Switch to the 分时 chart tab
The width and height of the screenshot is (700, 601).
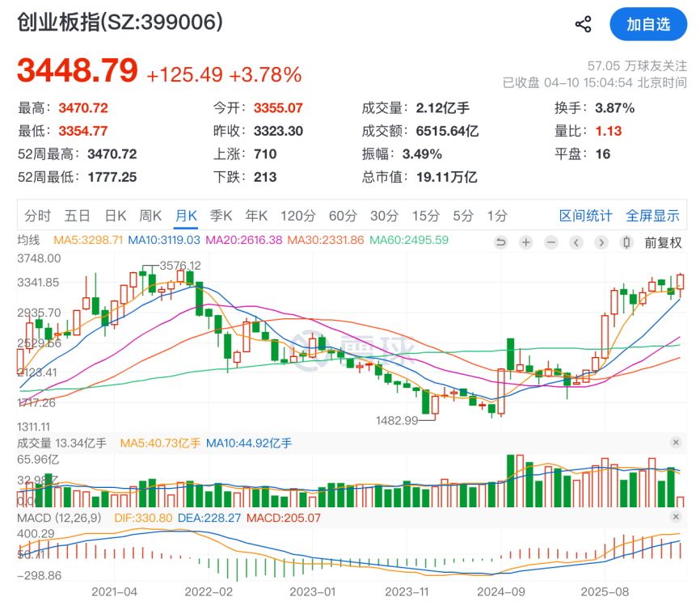pos(37,216)
